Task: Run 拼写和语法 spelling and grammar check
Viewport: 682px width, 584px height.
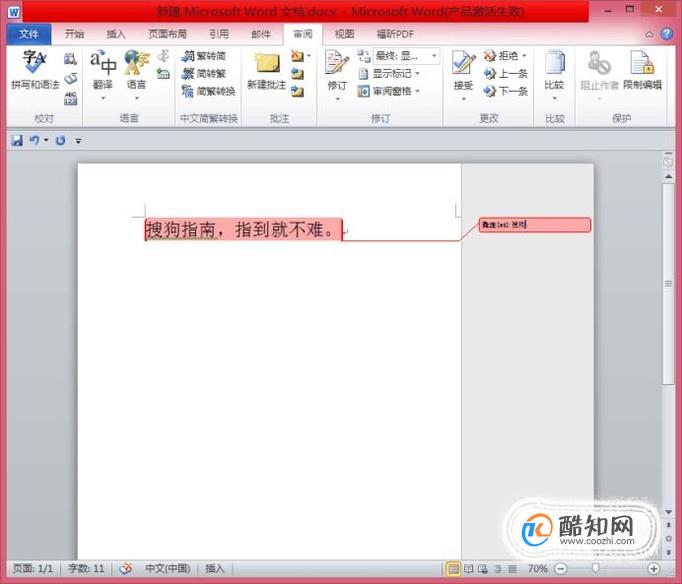Action: point(35,70)
